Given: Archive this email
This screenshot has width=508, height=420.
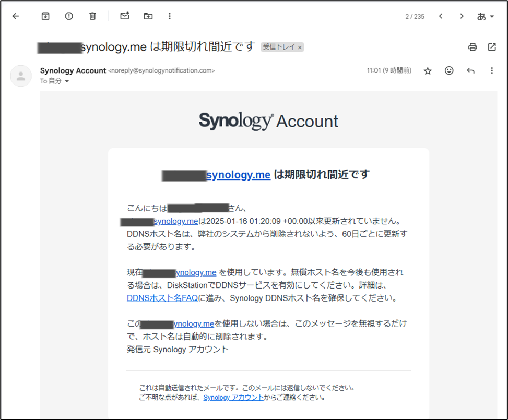Looking at the screenshot, I should [45, 16].
